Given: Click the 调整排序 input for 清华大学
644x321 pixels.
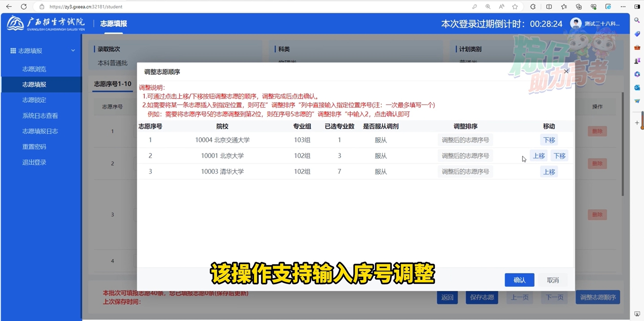Looking at the screenshot, I should (465, 172).
